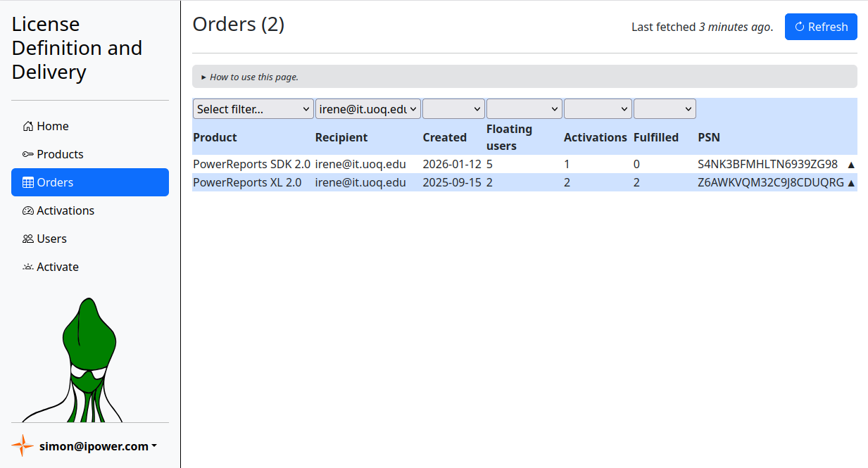
Task: Open the Floating users filter dropdown
Action: (x=524, y=109)
